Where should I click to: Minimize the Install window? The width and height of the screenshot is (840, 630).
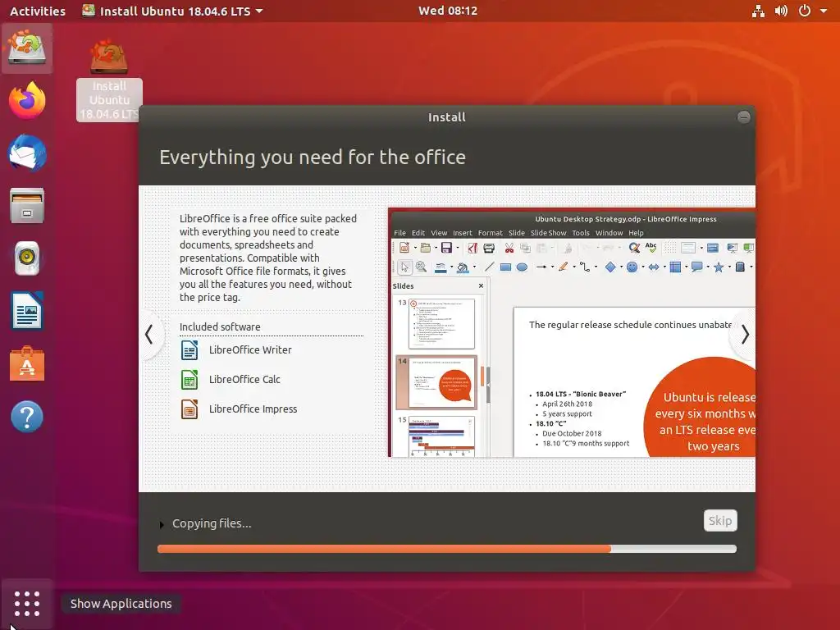click(743, 117)
